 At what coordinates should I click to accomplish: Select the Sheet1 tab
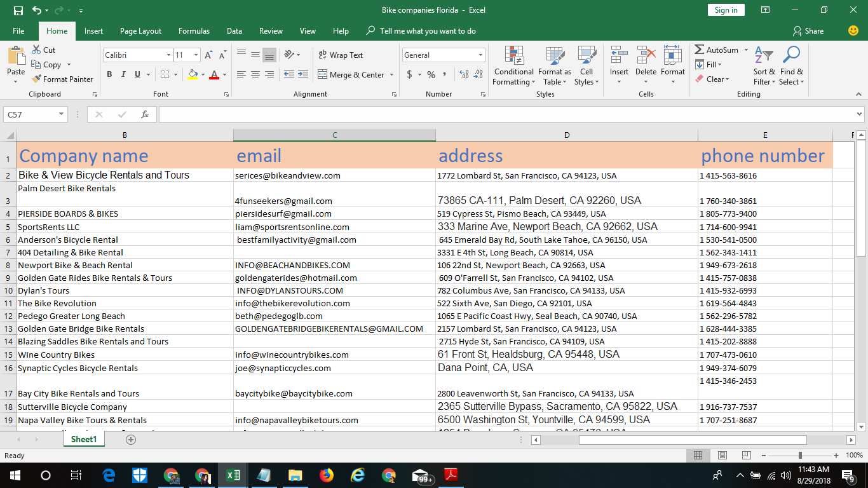coord(83,438)
